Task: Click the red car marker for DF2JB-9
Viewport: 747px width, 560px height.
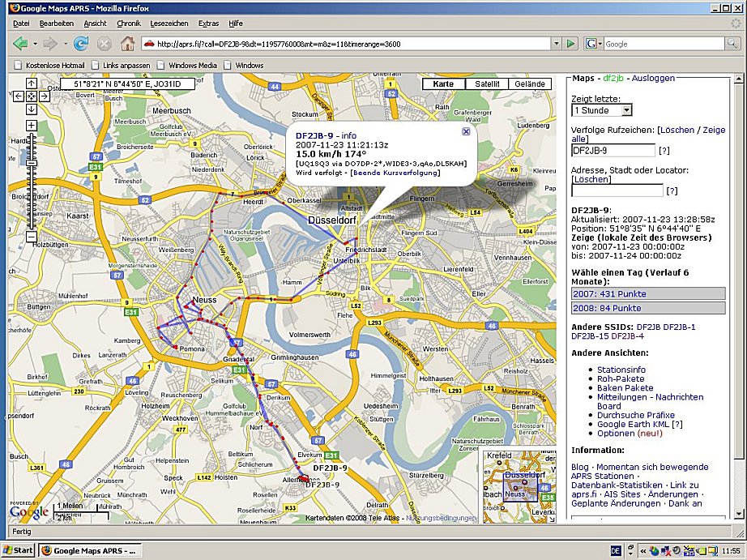Action: click(302, 477)
